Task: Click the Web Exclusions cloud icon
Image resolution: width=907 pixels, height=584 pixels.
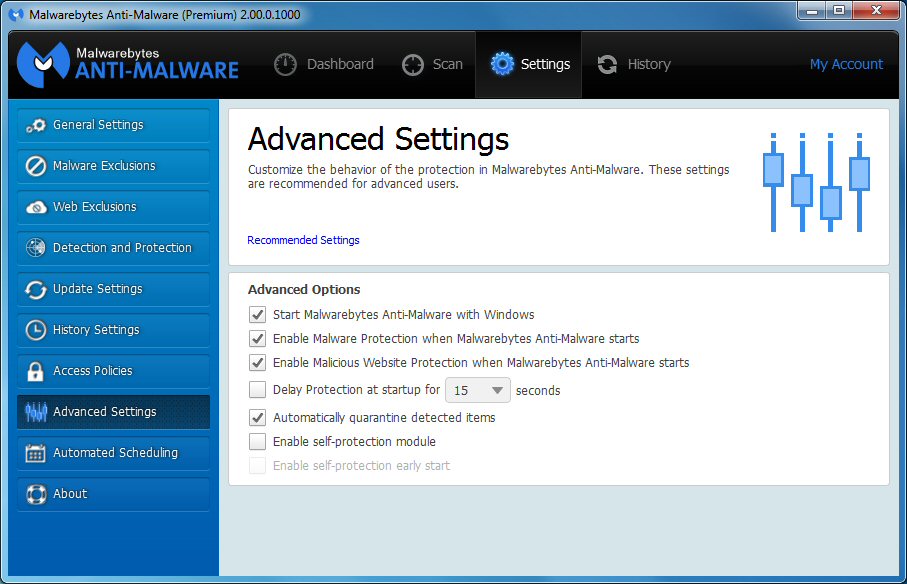Action: [x=36, y=207]
